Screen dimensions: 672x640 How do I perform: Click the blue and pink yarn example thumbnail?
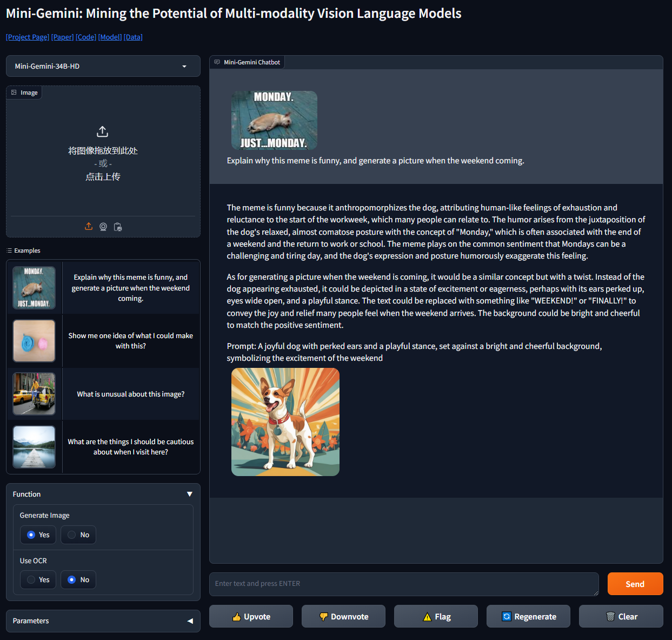pos(34,341)
